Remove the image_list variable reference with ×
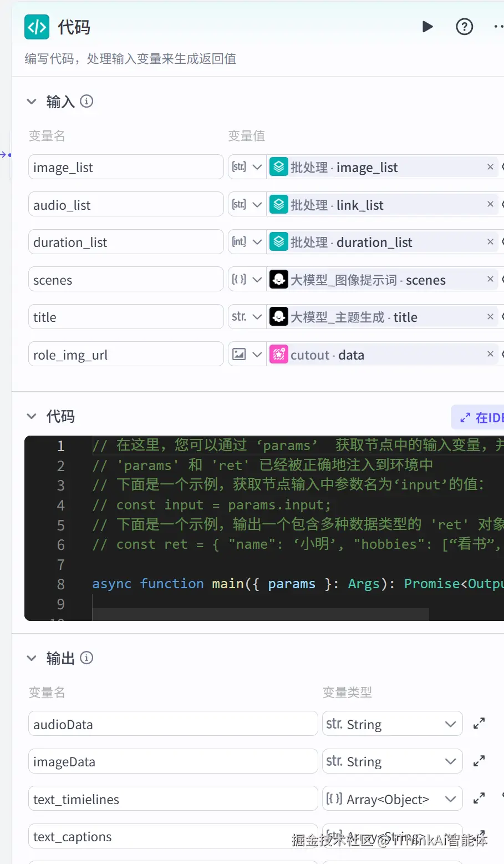Image resolution: width=504 pixels, height=864 pixels. point(490,166)
